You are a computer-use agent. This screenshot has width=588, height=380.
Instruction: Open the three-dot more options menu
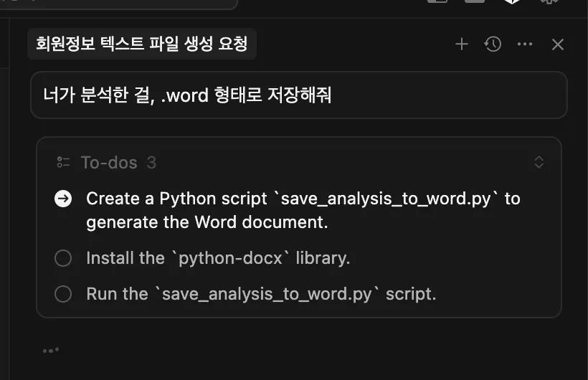525,44
